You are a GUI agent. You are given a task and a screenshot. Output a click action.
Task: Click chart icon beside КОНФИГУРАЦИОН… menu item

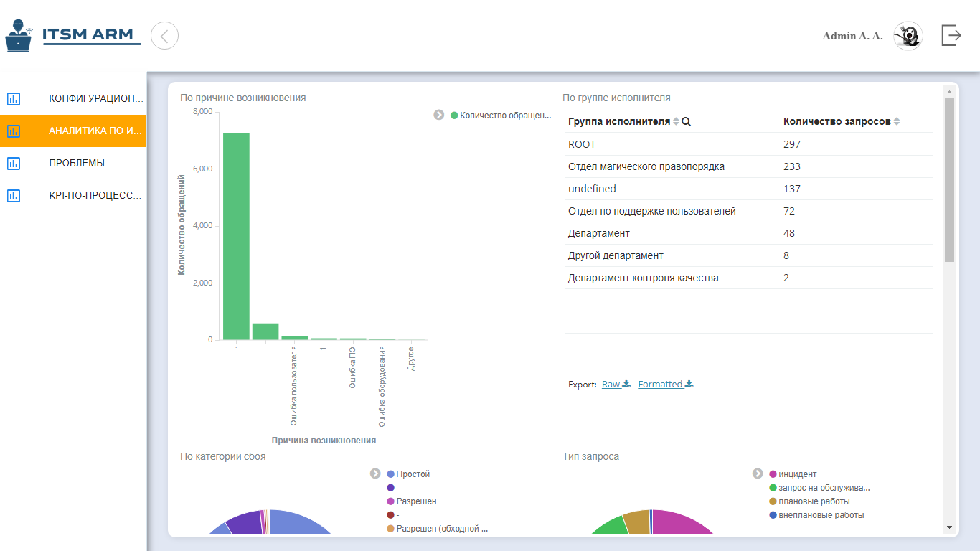click(x=14, y=98)
